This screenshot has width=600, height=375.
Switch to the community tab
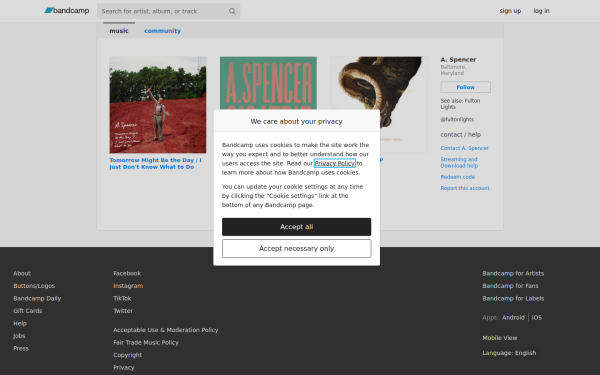click(x=162, y=31)
